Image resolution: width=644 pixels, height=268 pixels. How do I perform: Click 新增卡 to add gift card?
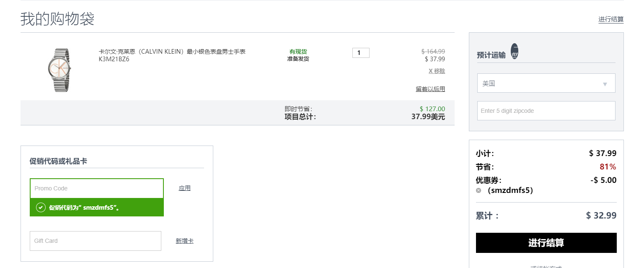coord(184,241)
